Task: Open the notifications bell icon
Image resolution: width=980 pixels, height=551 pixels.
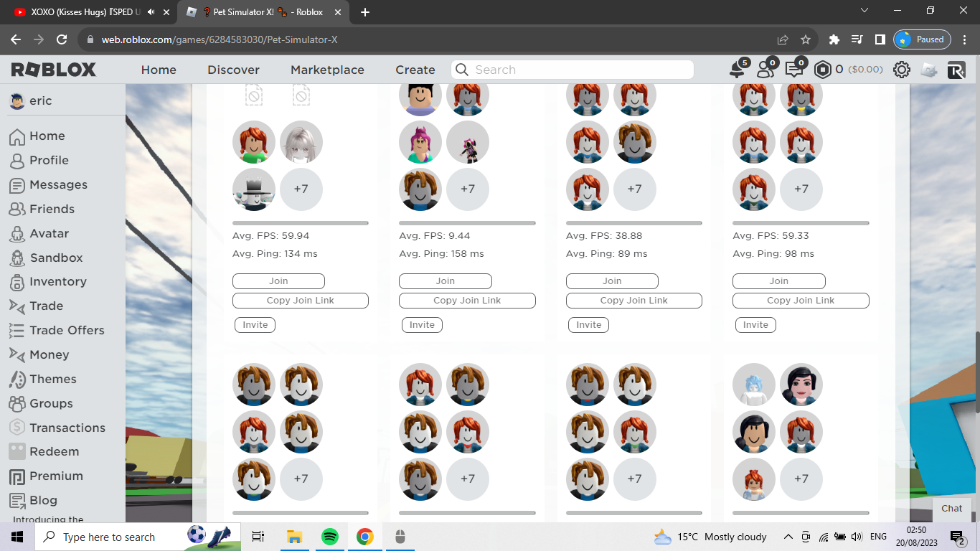Action: 737,70
